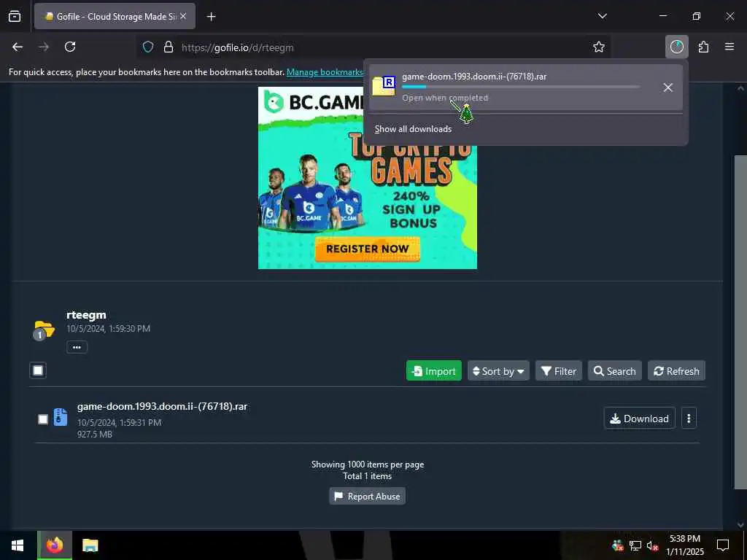Click Report Abuse button
This screenshot has height=560, width=747.
tap(368, 496)
